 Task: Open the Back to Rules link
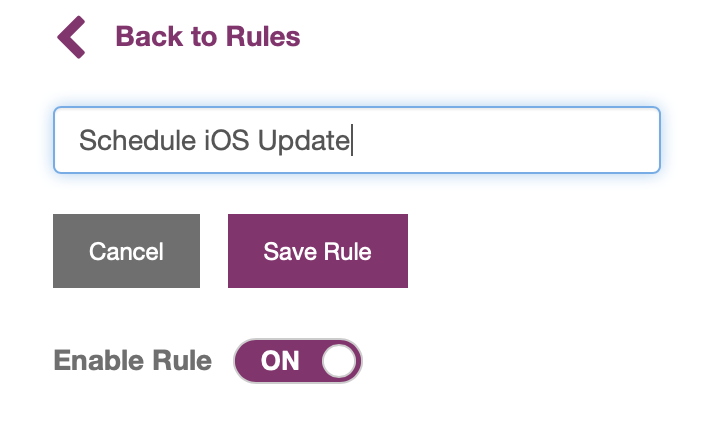tap(208, 36)
